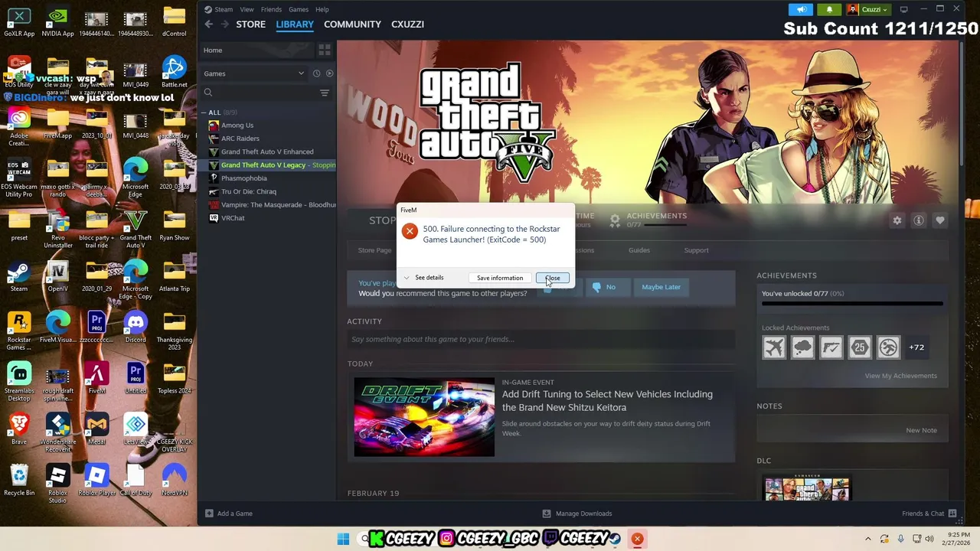Open the Battle.net desktop shortcut
This screenshot has width=980, height=551.
[x=174, y=72]
